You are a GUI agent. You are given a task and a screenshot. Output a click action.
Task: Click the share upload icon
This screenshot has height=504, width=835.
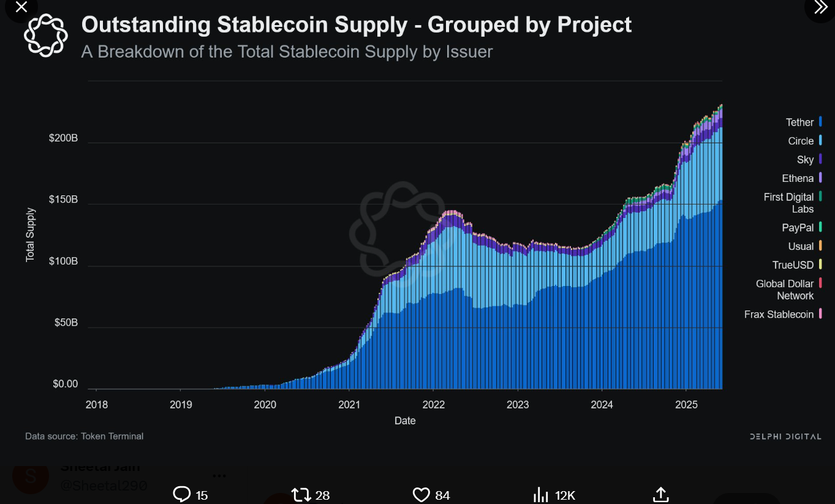point(660,494)
